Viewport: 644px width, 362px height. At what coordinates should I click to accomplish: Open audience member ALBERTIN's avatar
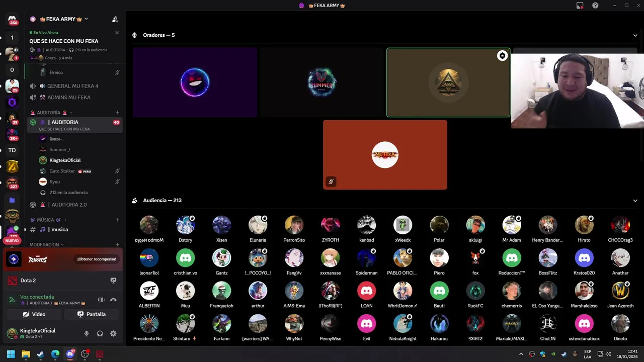tap(149, 291)
